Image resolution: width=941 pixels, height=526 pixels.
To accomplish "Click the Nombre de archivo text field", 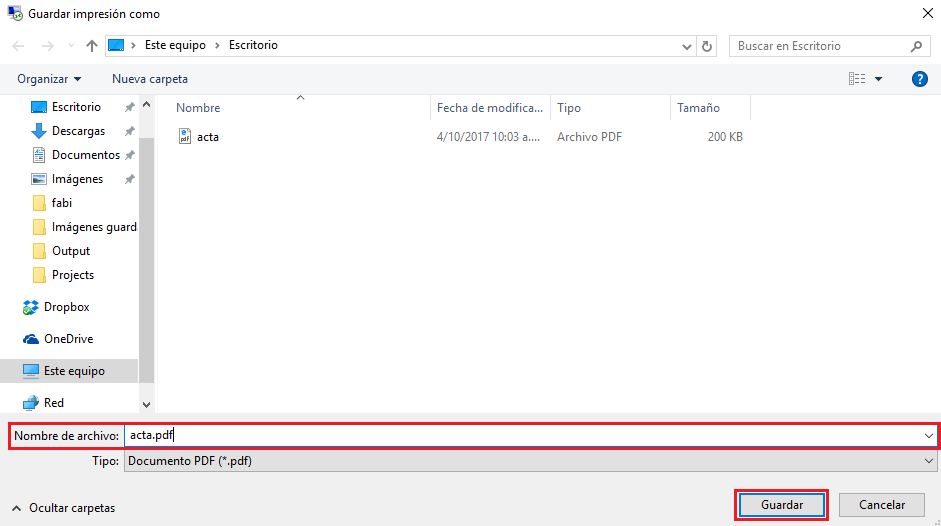I will (x=520, y=436).
